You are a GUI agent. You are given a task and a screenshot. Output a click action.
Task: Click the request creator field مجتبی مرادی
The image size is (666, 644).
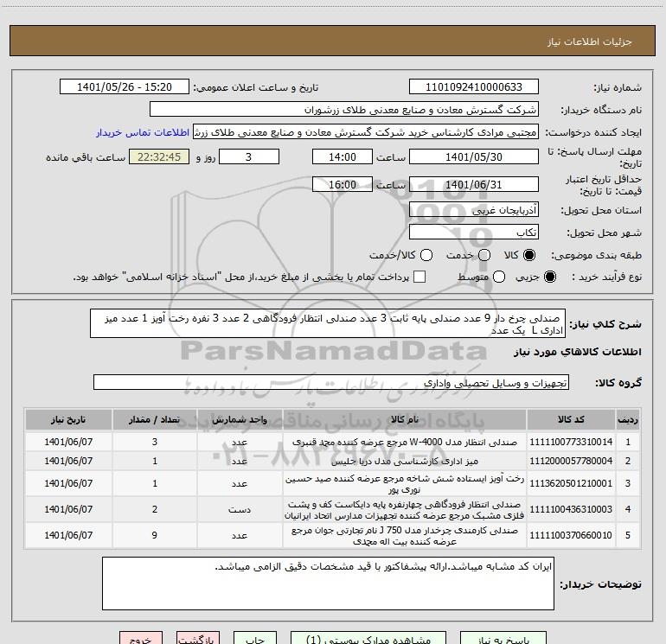click(x=366, y=132)
